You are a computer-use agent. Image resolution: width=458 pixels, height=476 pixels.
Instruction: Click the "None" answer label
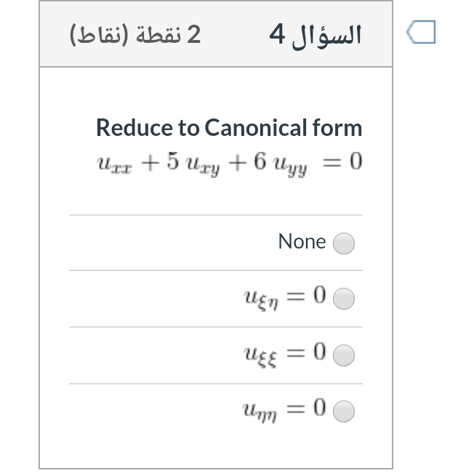(x=302, y=242)
